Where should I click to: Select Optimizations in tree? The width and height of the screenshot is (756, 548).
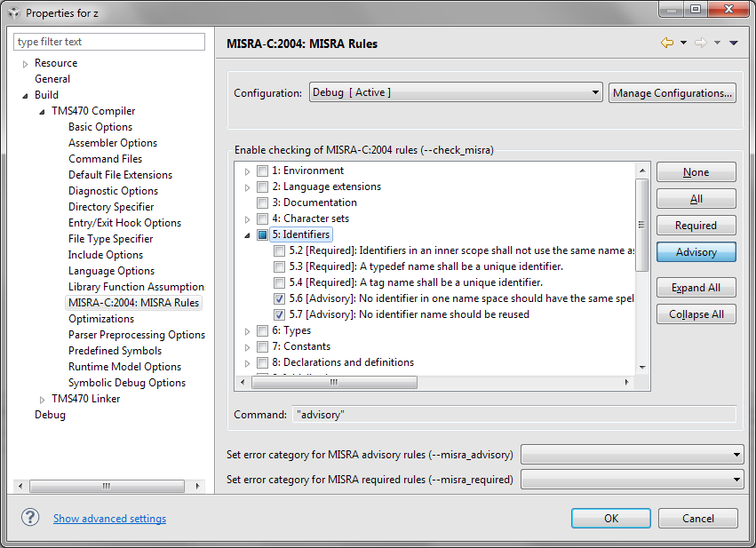(x=101, y=319)
